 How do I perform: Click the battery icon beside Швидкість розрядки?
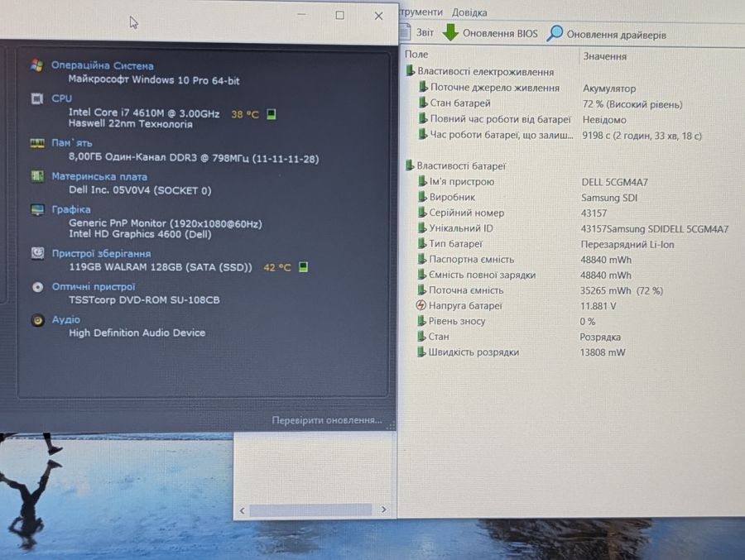coord(421,352)
